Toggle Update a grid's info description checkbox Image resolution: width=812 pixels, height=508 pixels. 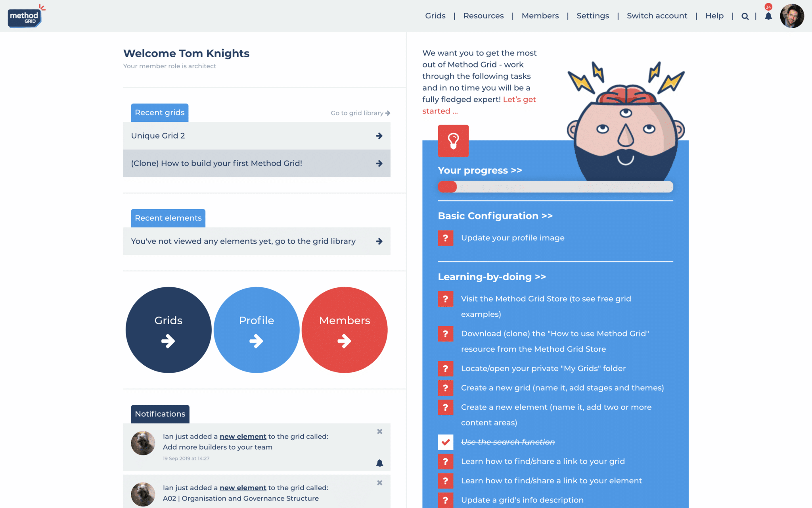(x=445, y=500)
